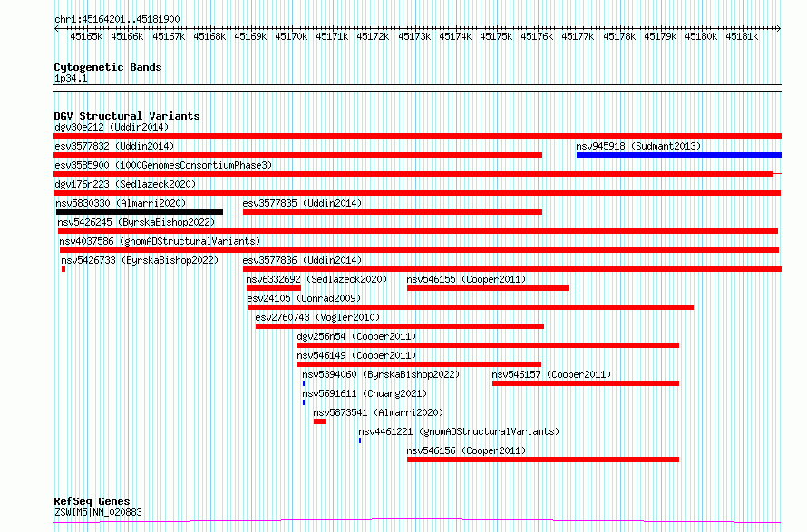This screenshot has height=532, width=807.
Task: Click the red bar under dgv256n54
Action: [x=489, y=345]
